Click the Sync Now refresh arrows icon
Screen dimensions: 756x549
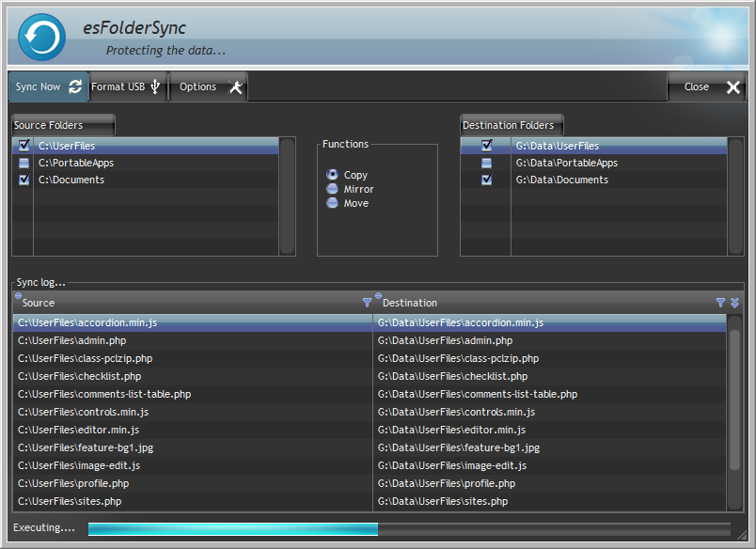coord(75,86)
